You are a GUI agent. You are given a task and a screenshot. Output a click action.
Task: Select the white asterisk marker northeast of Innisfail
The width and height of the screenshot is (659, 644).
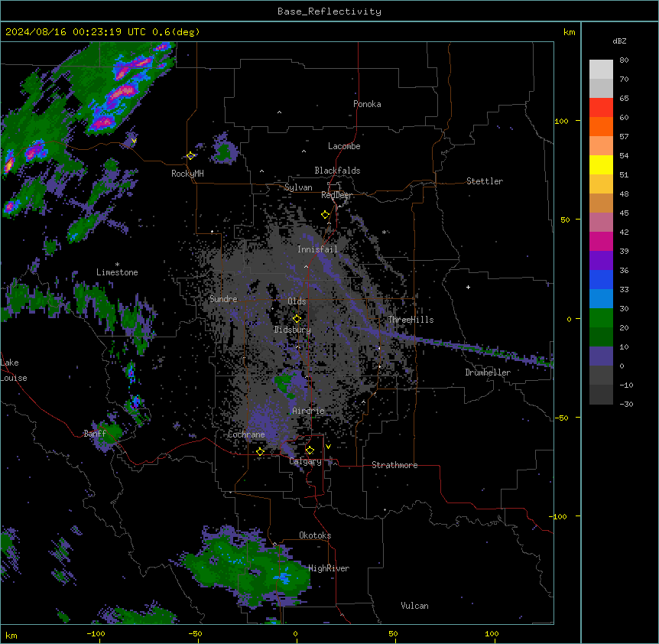coord(384,233)
